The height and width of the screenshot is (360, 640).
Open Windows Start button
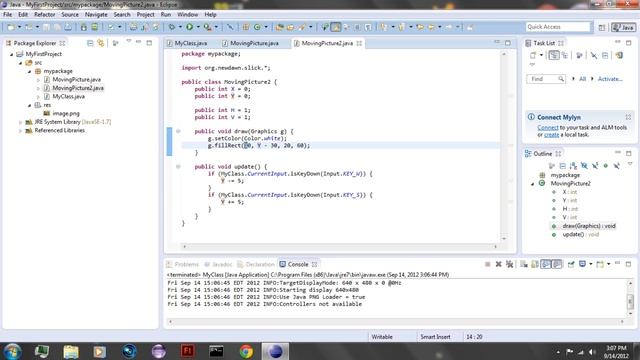pyautogui.click(x=12, y=351)
